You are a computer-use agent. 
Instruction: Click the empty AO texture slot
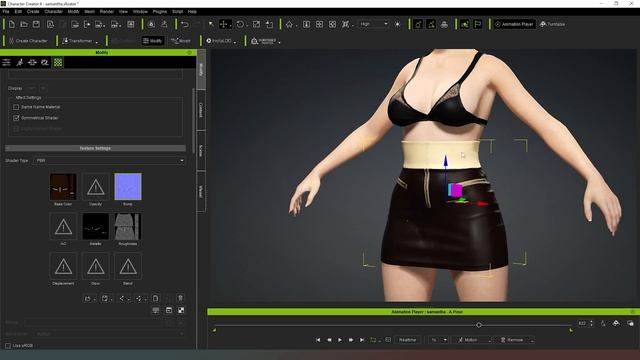63,226
